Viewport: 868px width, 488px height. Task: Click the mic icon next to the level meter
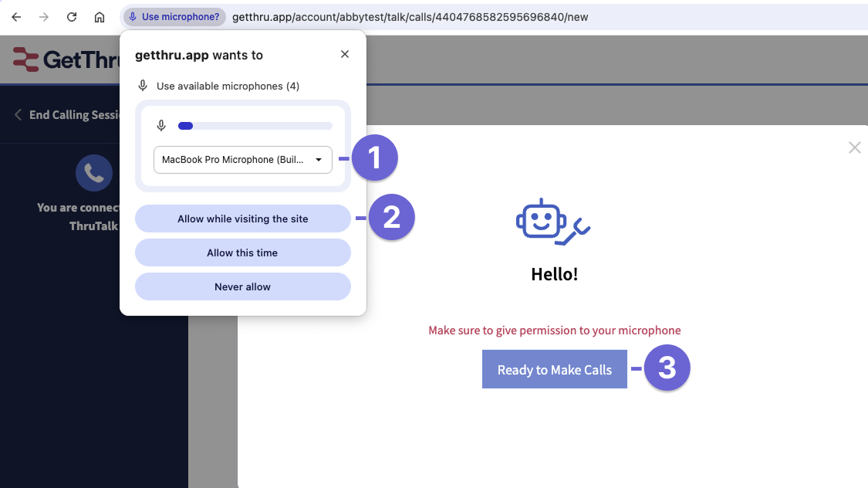[x=161, y=125]
